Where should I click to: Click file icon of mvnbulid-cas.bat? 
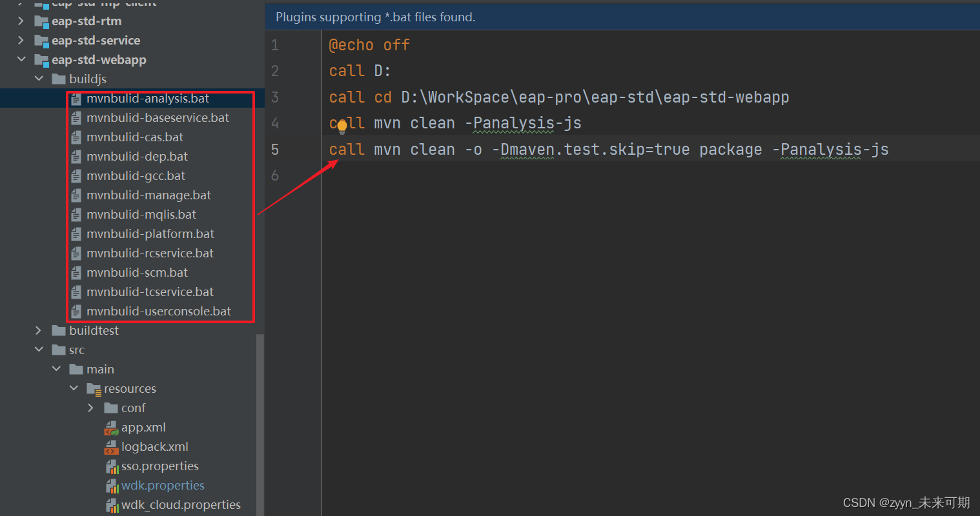point(76,137)
